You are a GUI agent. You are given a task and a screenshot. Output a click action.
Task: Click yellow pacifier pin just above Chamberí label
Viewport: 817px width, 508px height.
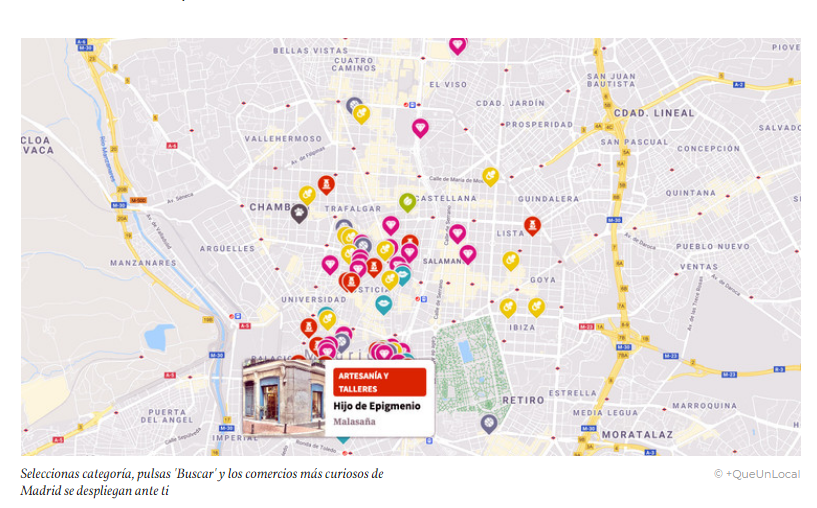tap(307, 195)
